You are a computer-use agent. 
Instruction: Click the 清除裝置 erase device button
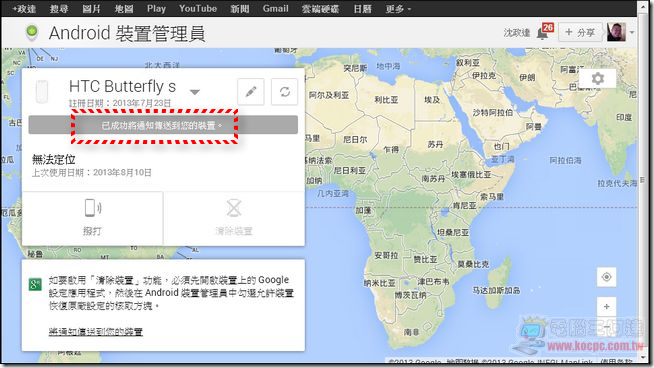point(234,218)
